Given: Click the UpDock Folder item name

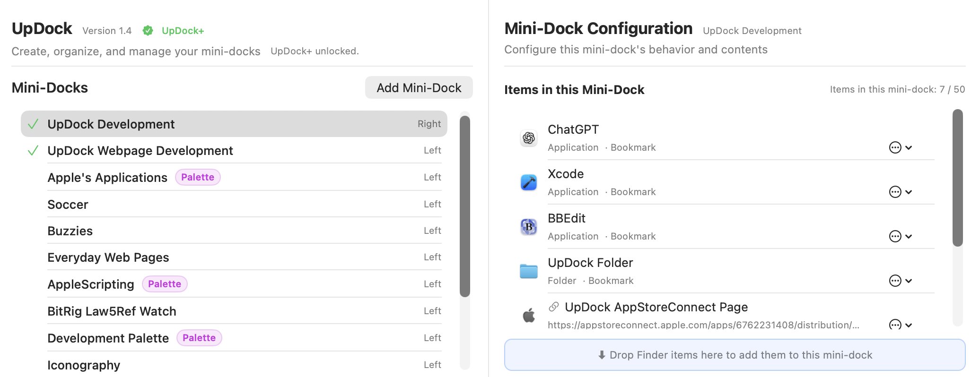Looking at the screenshot, I should point(590,263).
